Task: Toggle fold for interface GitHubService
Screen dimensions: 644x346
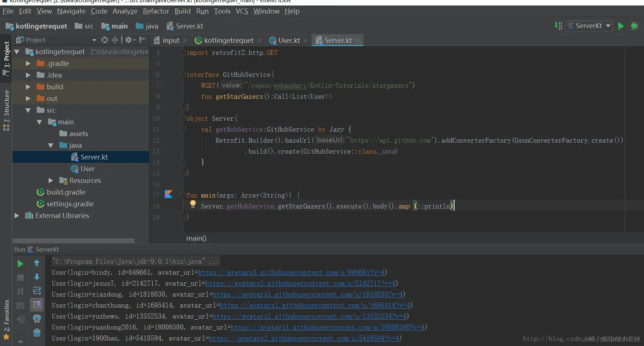Action: (x=183, y=75)
